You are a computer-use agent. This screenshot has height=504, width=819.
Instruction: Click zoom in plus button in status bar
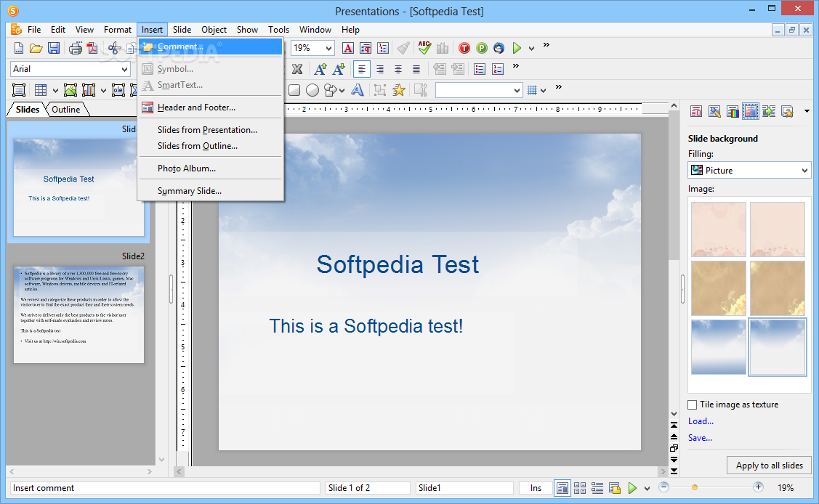[758, 487]
